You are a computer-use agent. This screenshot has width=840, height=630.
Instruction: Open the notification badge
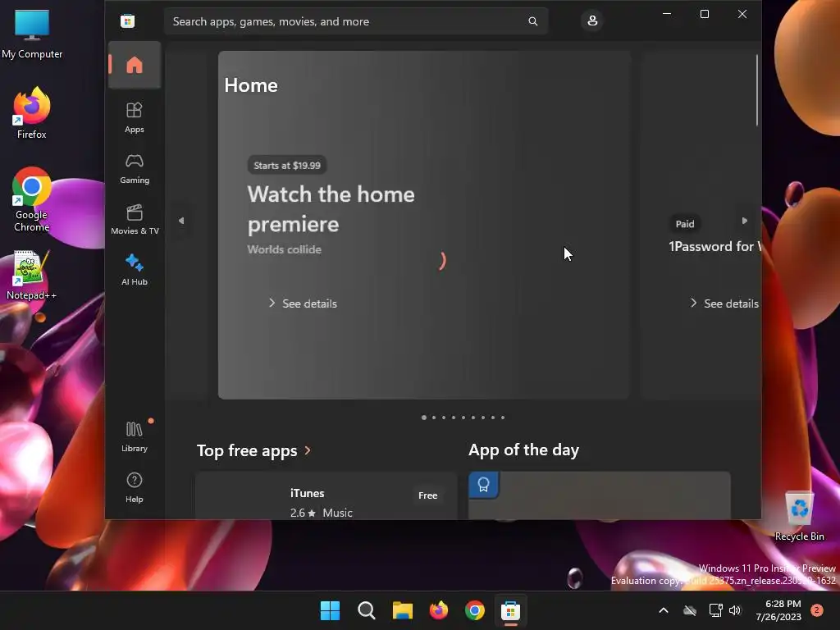pyautogui.click(x=817, y=610)
